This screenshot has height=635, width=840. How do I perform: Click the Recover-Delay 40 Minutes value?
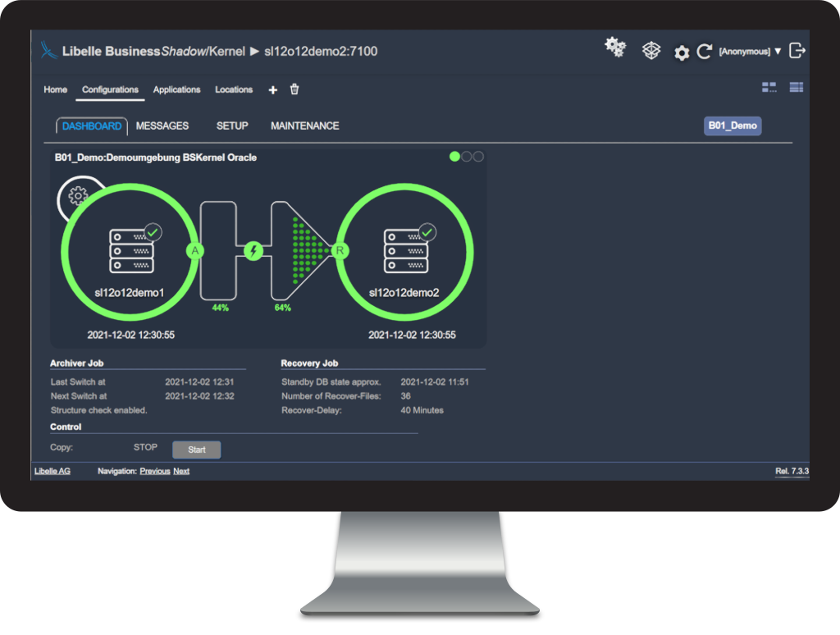click(x=422, y=410)
